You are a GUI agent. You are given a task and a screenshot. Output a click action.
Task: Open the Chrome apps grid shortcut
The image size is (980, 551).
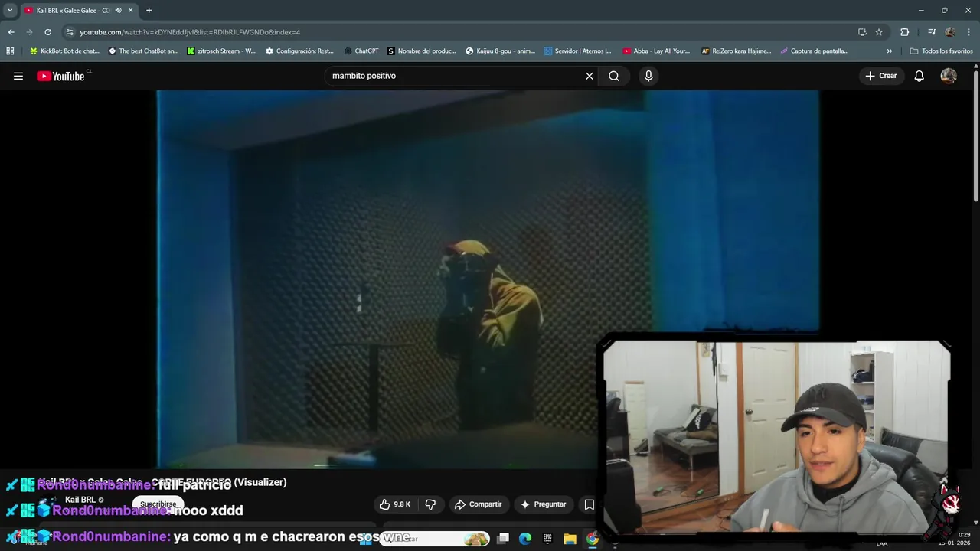[x=10, y=51]
